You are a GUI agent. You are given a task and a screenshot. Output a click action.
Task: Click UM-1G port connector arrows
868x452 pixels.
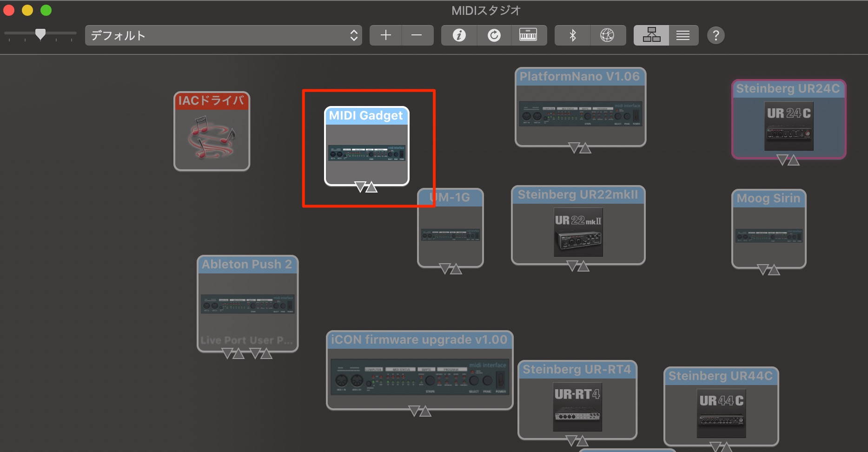coord(451,269)
